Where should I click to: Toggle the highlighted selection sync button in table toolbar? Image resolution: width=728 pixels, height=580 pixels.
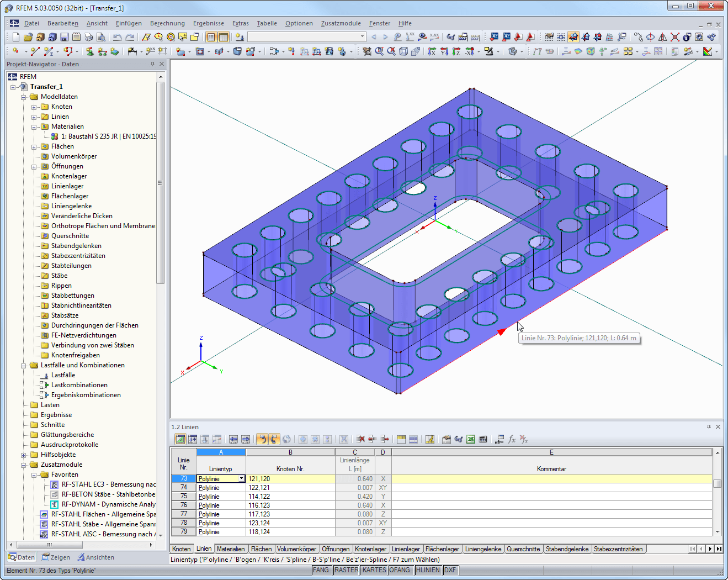click(262, 439)
